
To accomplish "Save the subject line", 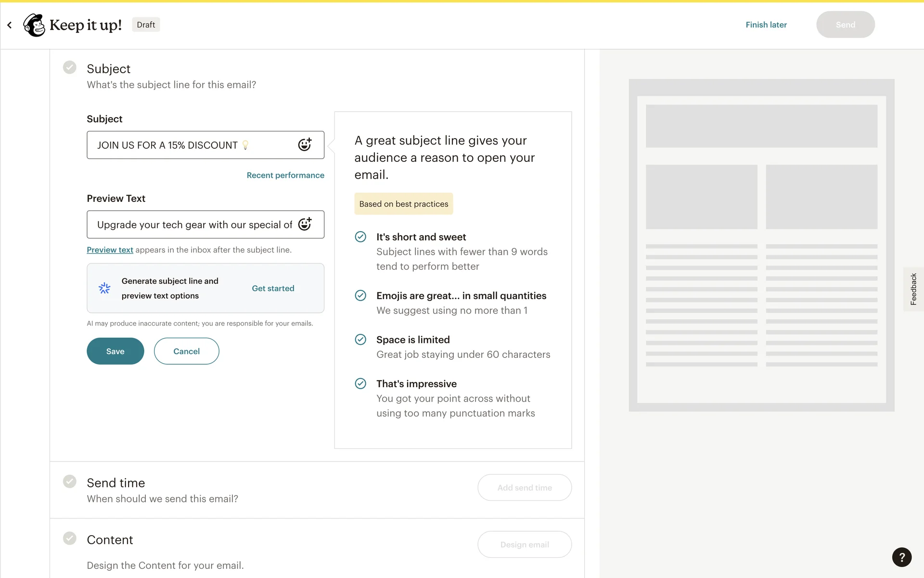I will tap(115, 351).
